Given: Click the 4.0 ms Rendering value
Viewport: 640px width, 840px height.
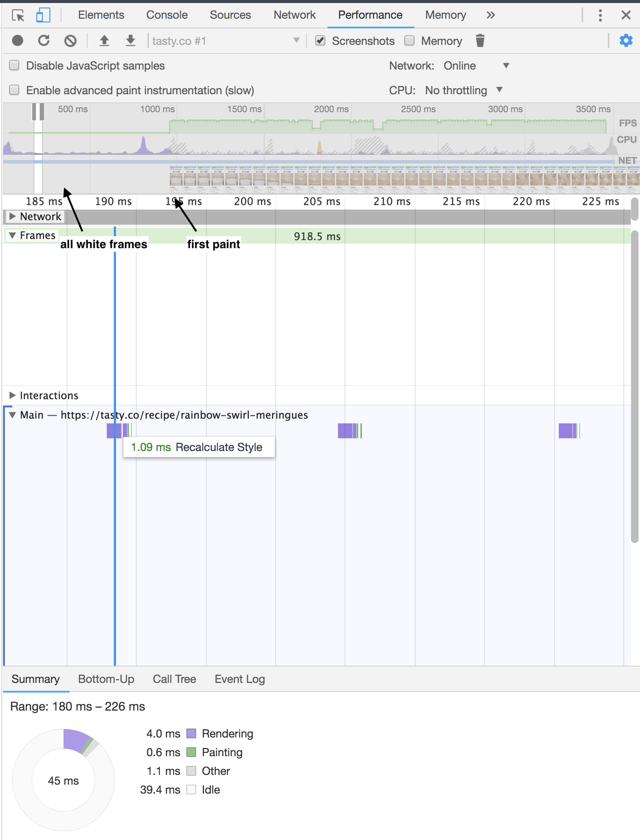Looking at the screenshot, I should [x=163, y=733].
